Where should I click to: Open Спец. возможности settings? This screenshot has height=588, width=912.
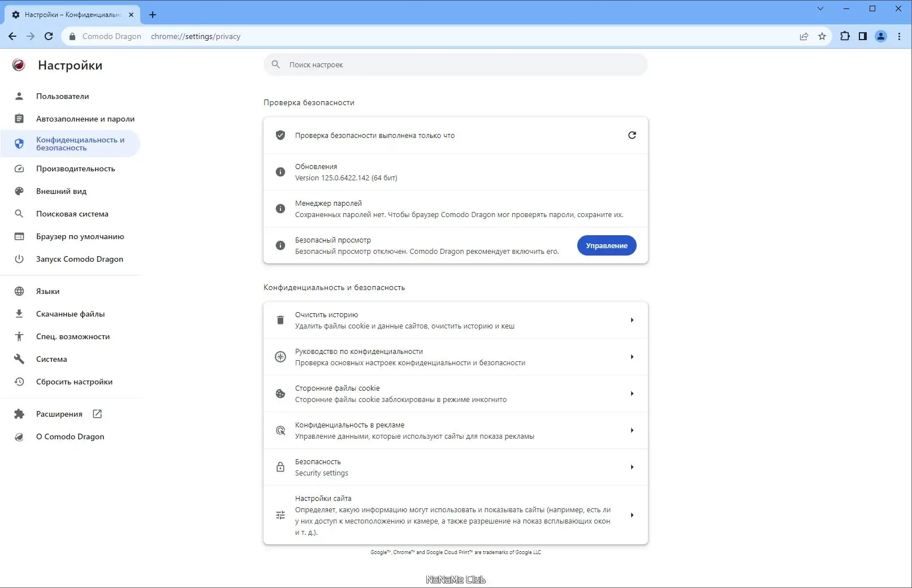tap(70, 336)
